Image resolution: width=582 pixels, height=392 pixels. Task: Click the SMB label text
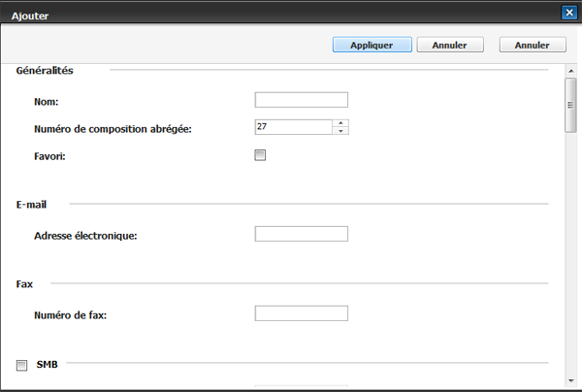point(48,364)
